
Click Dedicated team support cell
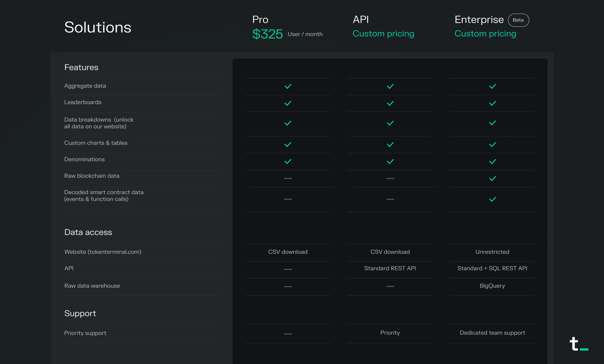(492, 333)
